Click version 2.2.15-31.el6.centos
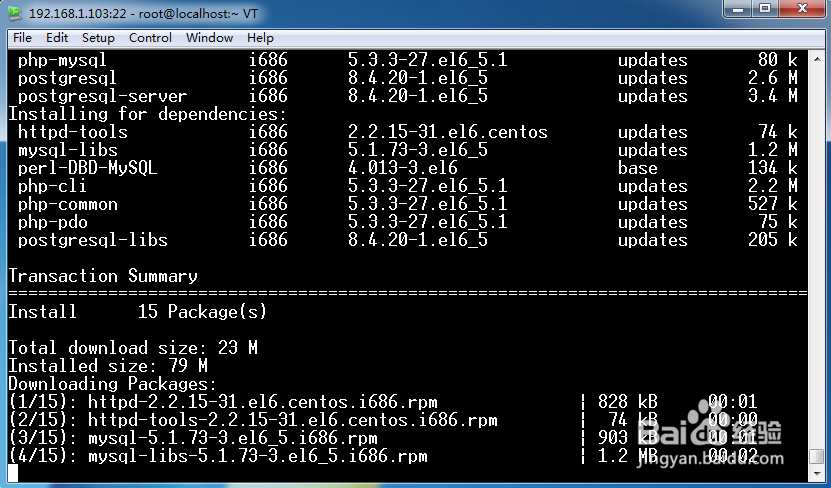Viewport: 831px width, 488px height. coord(448,132)
